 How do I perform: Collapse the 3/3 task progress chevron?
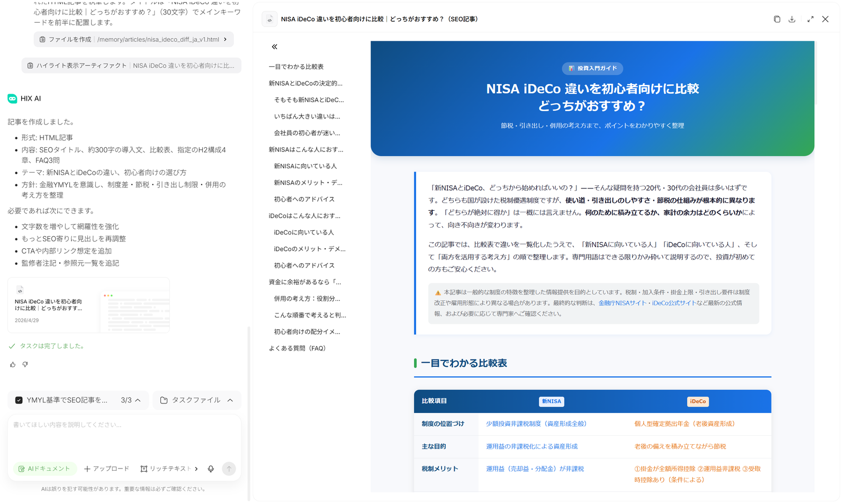tap(138, 400)
